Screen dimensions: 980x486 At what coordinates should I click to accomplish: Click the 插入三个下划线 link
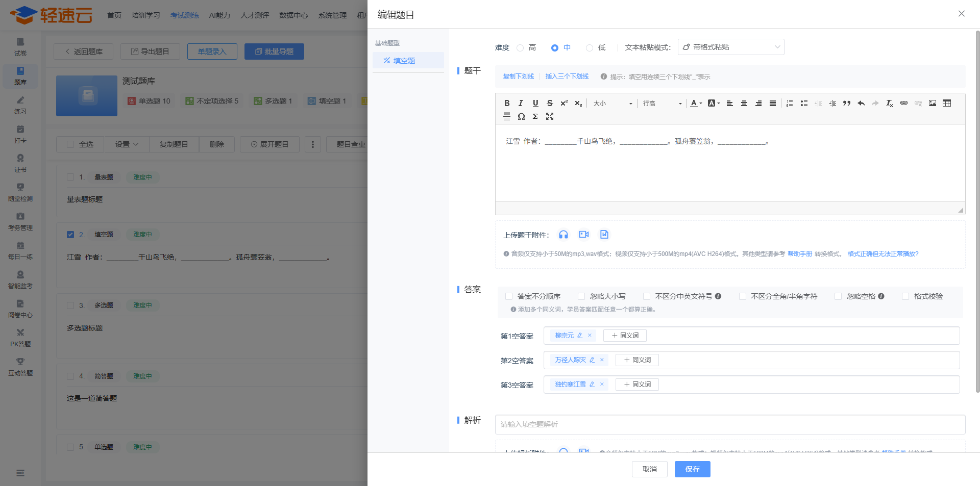(x=567, y=76)
